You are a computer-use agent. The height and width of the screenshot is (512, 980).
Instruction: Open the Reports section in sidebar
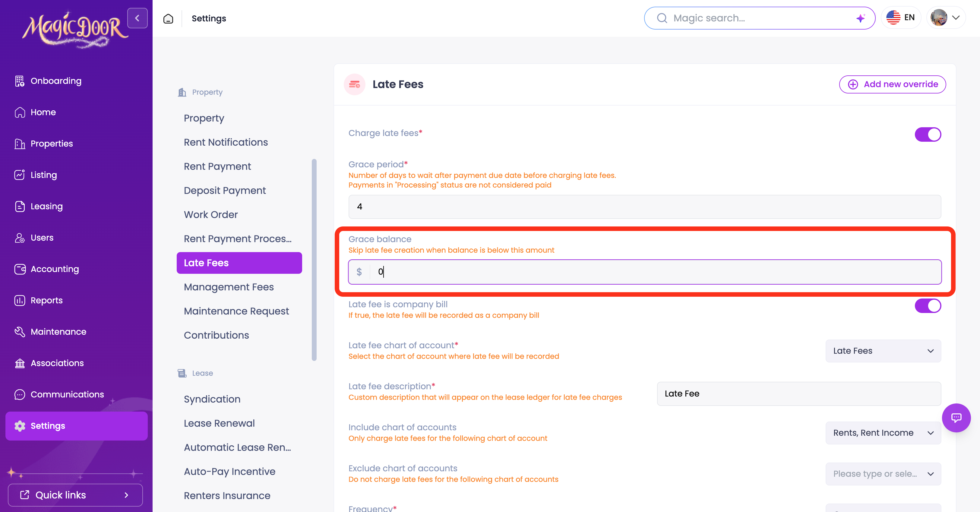point(46,300)
